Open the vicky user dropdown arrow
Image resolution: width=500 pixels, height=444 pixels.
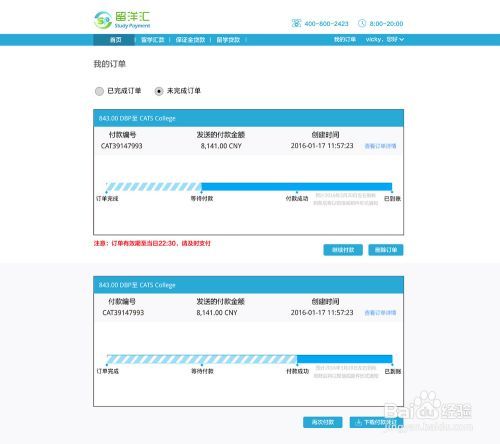coord(401,40)
